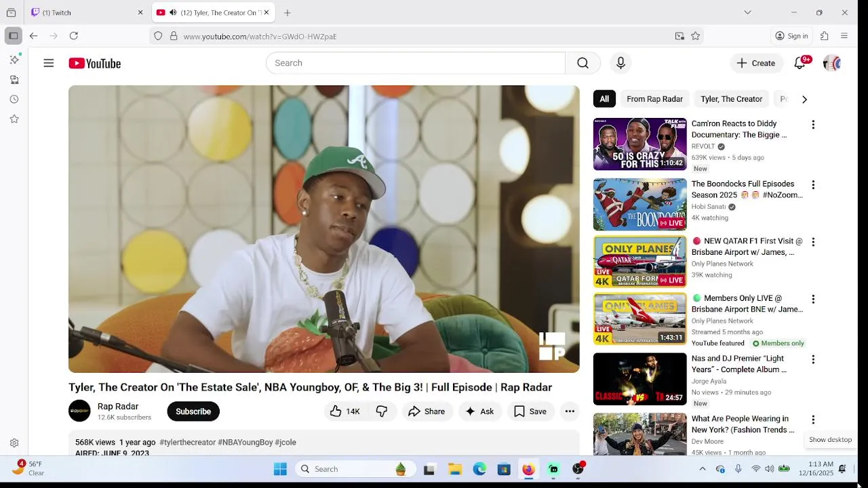
Task: Save the video to a playlist
Action: click(x=530, y=411)
